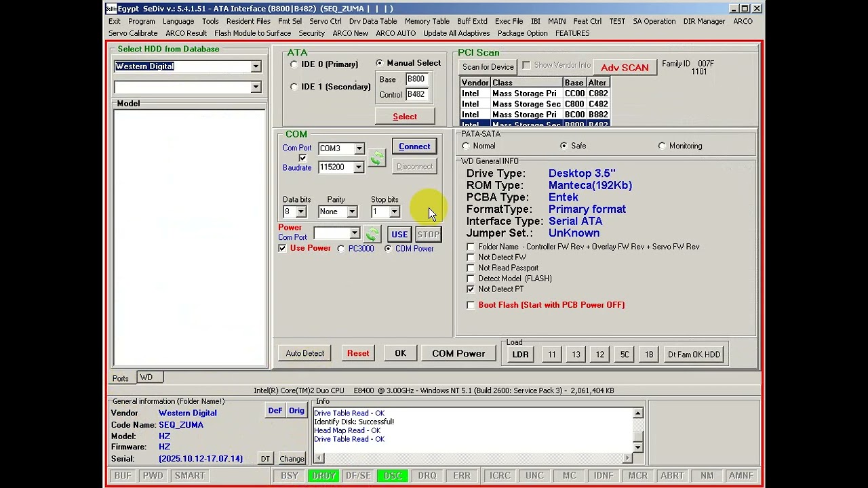Viewport: 868px width, 488px height.
Task: Open the Program menu
Action: [142, 21]
